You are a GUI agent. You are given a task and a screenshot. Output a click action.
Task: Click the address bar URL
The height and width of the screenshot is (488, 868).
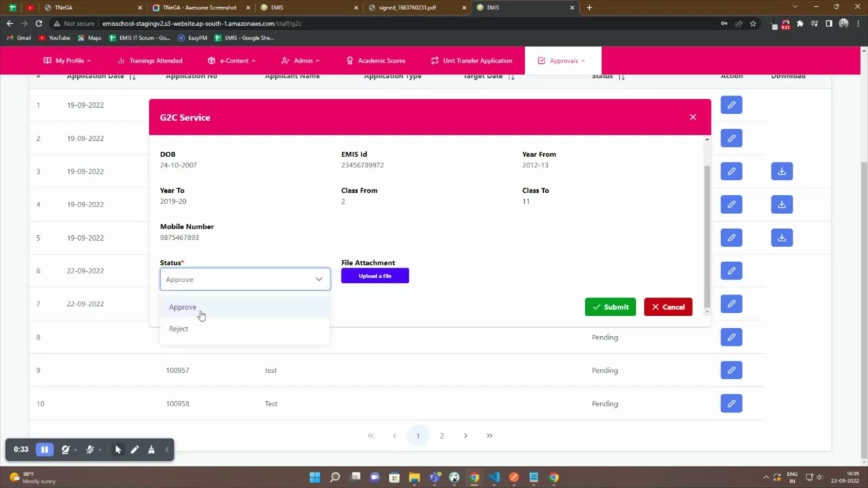click(x=202, y=23)
